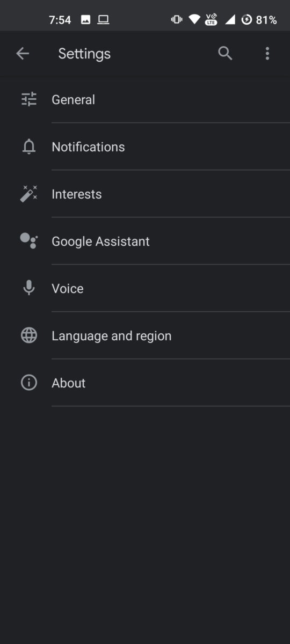Open General settings

[x=145, y=99]
